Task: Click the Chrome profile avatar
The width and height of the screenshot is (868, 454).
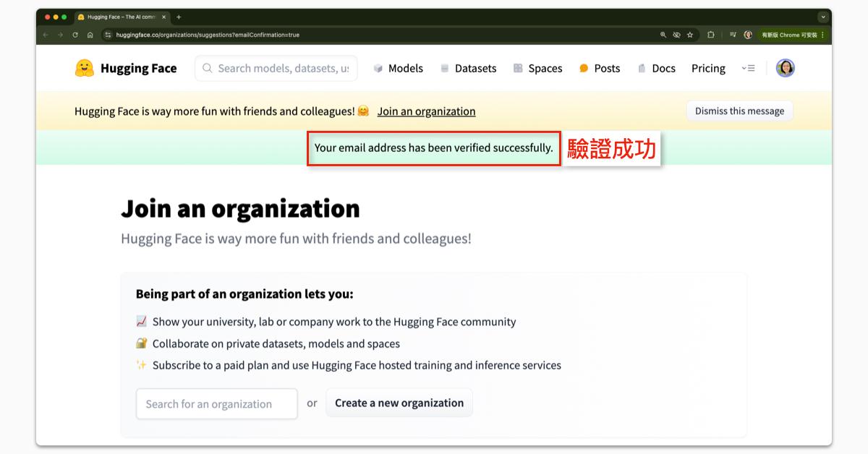Action: [x=748, y=35]
